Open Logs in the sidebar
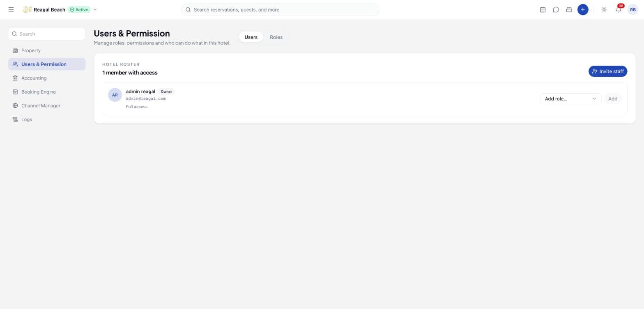 (x=47, y=119)
